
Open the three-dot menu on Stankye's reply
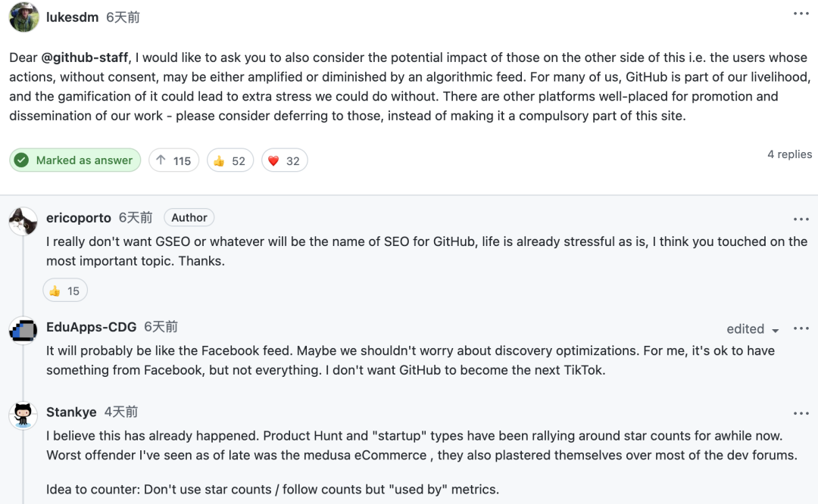[801, 414]
